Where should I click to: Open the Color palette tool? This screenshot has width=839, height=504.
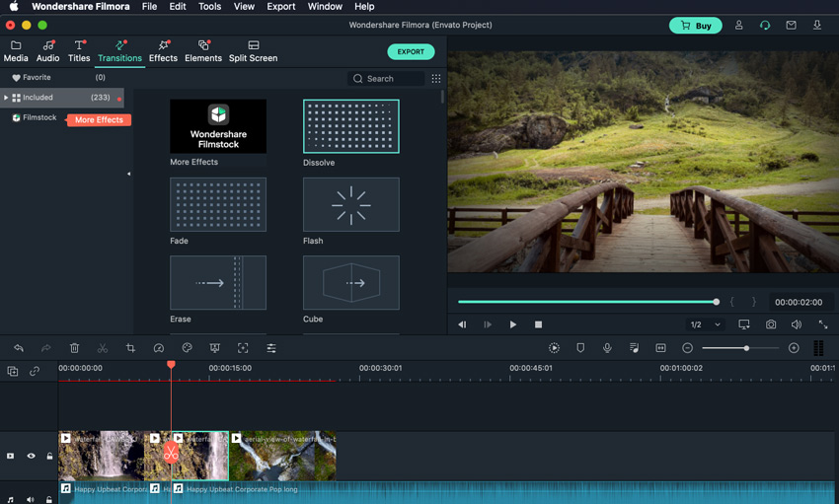pyautogui.click(x=187, y=348)
